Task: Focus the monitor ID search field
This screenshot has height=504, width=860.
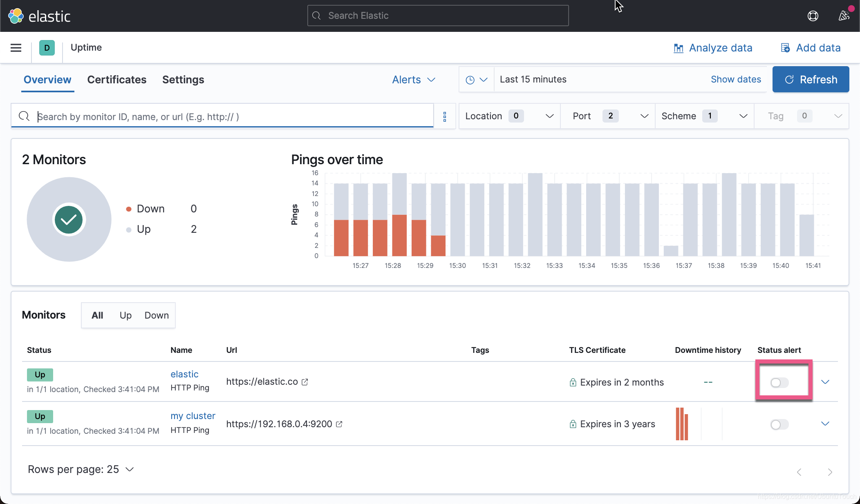Action: [233, 117]
